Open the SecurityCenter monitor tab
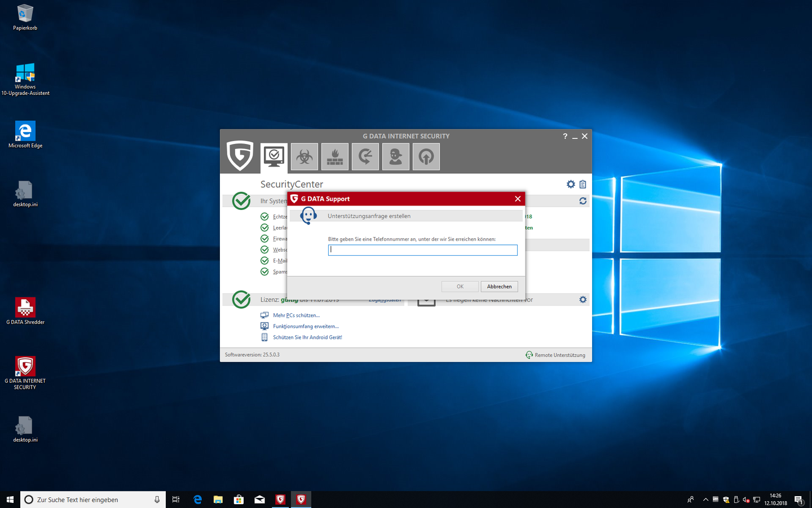Viewport: 812px width, 508px height. point(274,156)
